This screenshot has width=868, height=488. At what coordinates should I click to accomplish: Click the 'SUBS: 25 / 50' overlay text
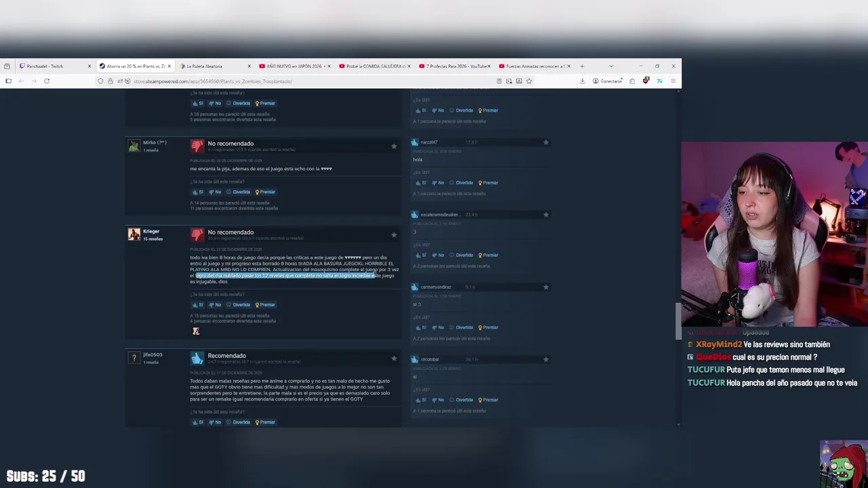pyautogui.click(x=46, y=476)
